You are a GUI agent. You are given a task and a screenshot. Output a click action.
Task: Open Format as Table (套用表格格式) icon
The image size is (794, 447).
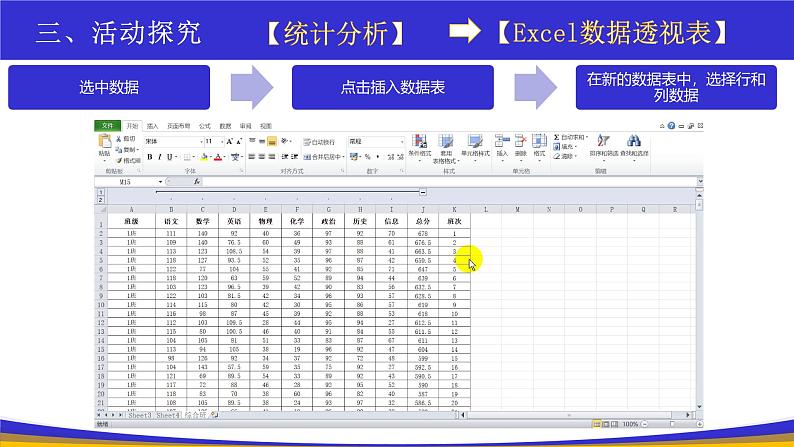pos(446,141)
